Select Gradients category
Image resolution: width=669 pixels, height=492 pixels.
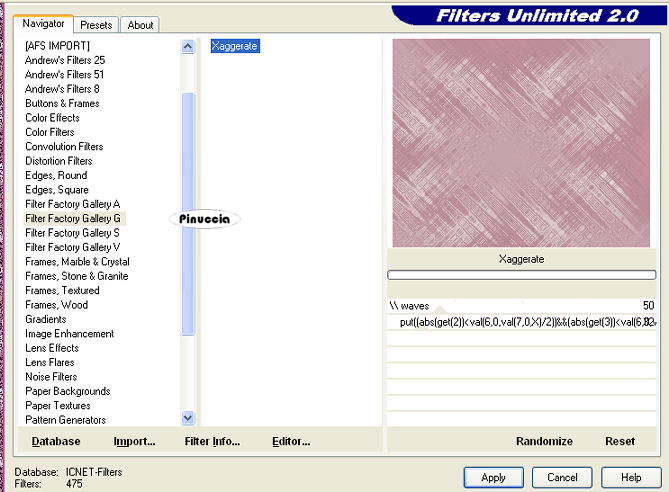[x=46, y=319]
